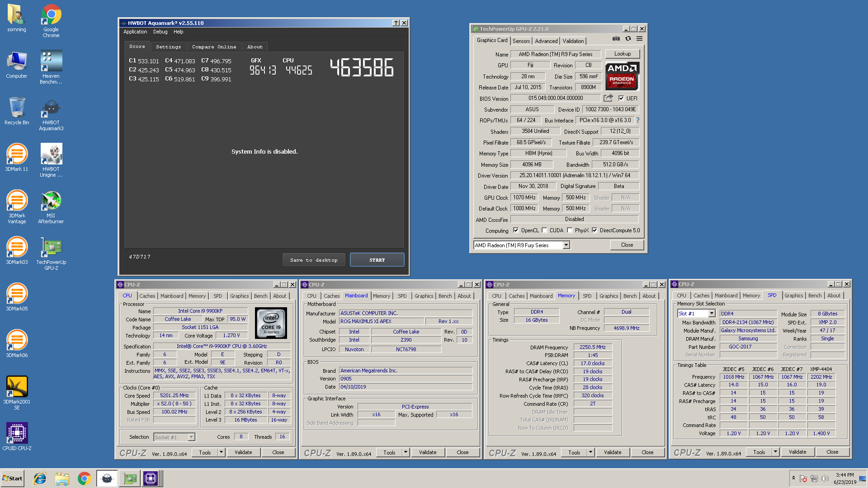
Task: Open Aquamark Application menu
Action: tap(135, 32)
